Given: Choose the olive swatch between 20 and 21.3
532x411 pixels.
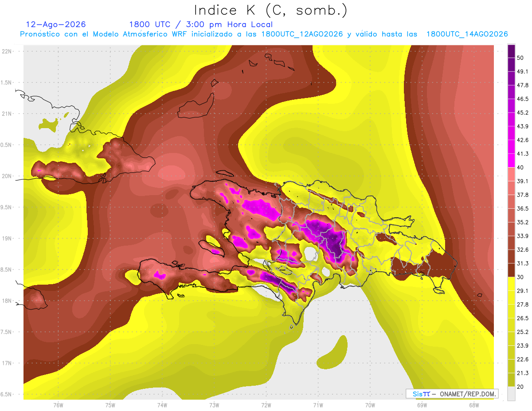Looking at the screenshot, I should point(511,380).
